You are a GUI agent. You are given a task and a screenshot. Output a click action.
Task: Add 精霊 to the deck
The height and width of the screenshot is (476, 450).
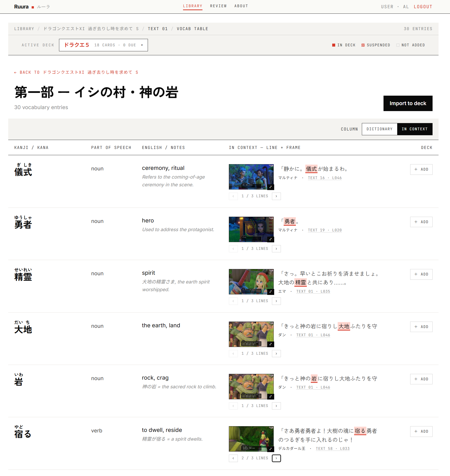(x=421, y=274)
